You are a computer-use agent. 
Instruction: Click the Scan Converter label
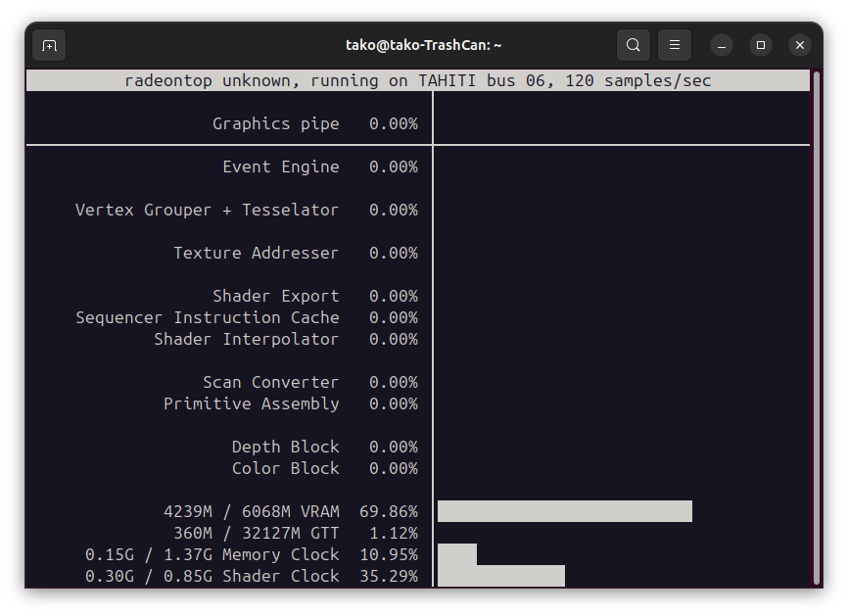click(x=271, y=382)
